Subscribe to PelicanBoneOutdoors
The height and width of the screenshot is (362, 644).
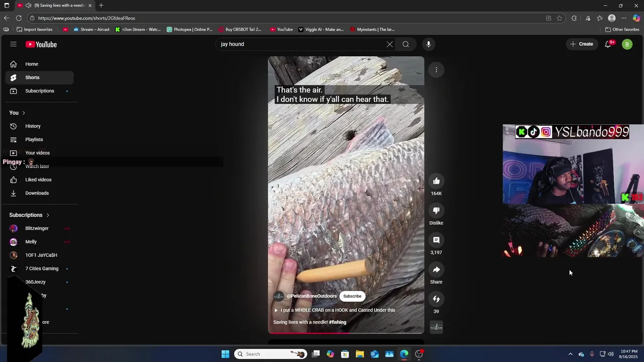pos(352,296)
